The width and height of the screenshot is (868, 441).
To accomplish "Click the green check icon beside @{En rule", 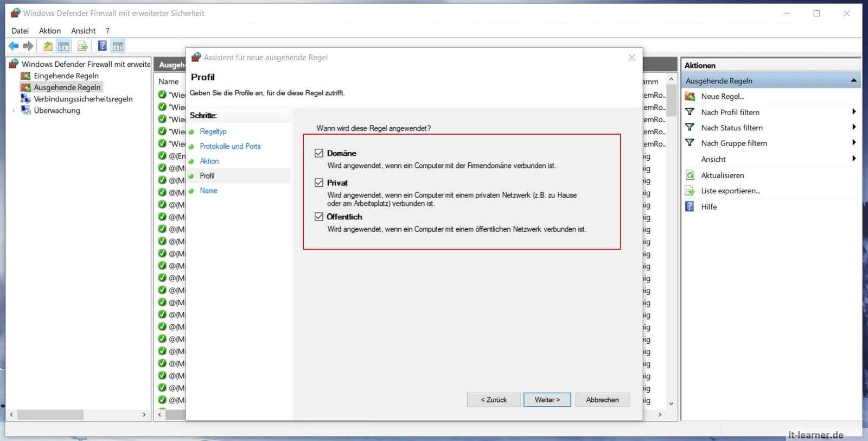I will pos(162,155).
